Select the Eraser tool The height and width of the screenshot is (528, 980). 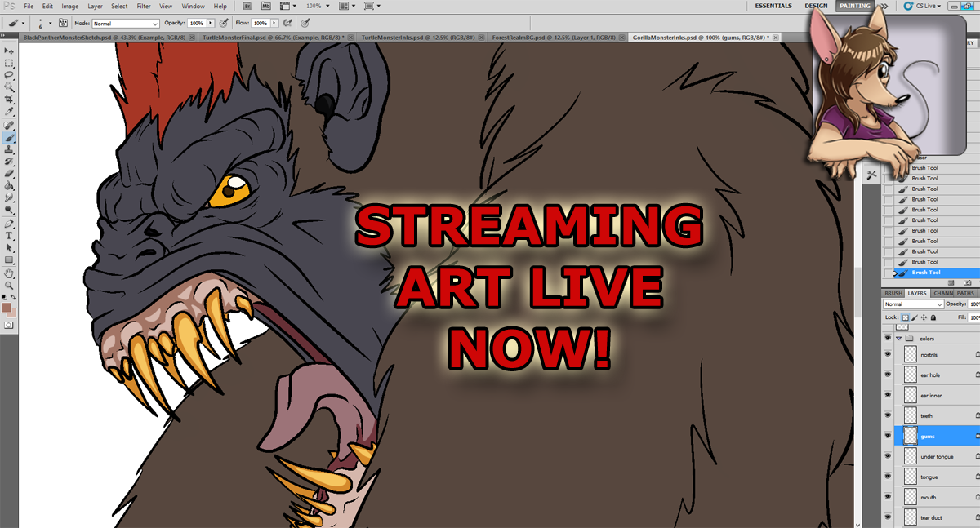pyautogui.click(x=9, y=174)
